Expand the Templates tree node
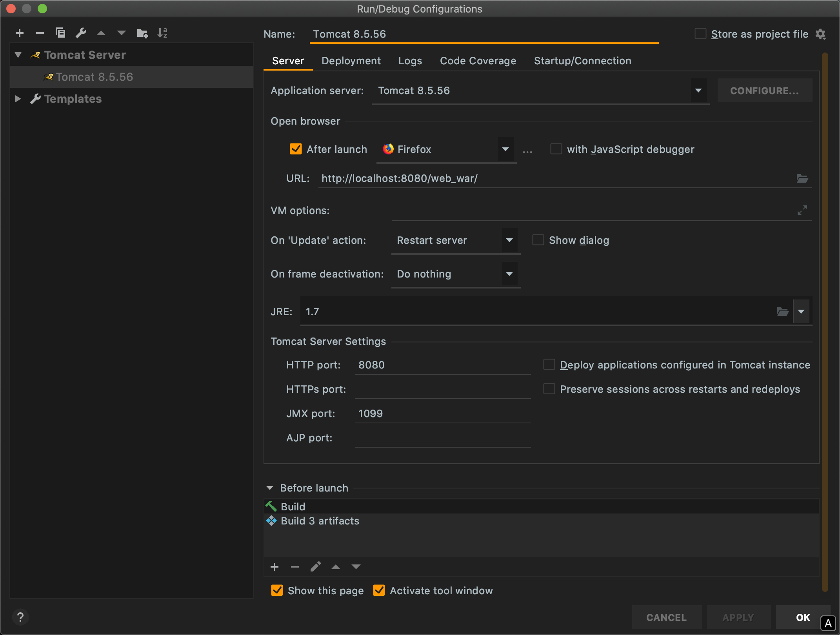Image resolution: width=840 pixels, height=635 pixels. point(18,99)
